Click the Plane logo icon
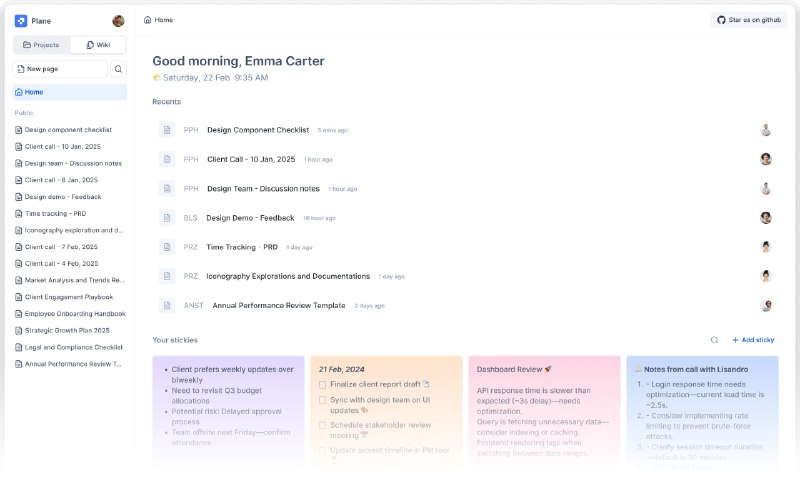The height and width of the screenshot is (494, 800). pyautogui.click(x=21, y=21)
